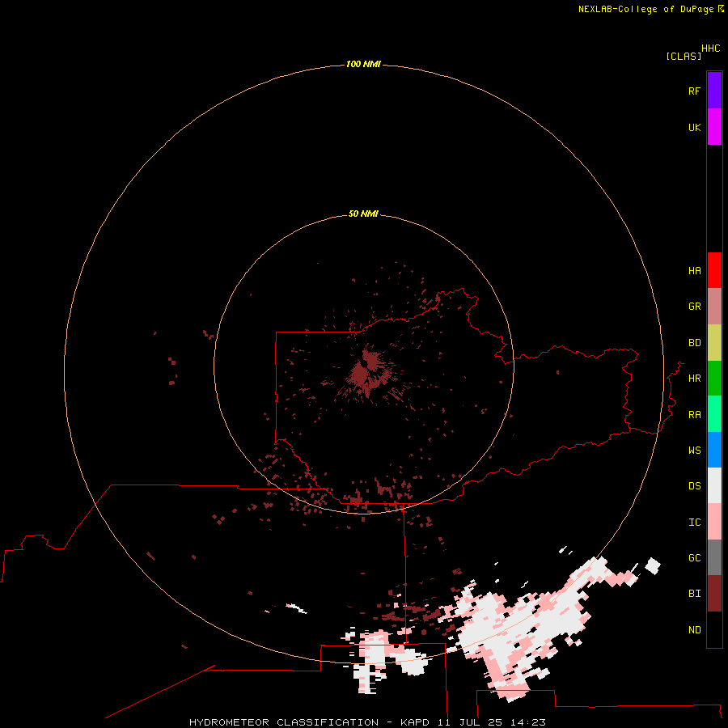Click the WS legend label

694,450
